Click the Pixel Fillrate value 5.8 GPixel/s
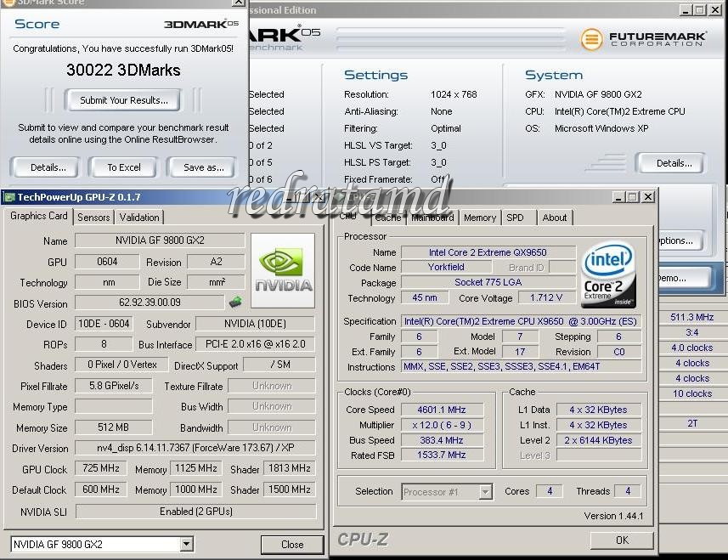The height and width of the screenshot is (560, 728). pyautogui.click(x=113, y=386)
